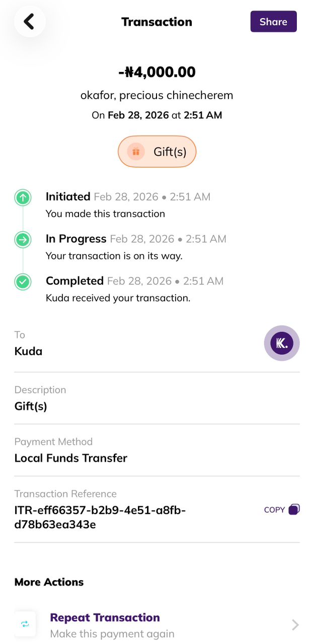Viewport: 314px width, 644px height.
Task: Tap the transaction date Feb 28, 2026
Action: pos(138,115)
